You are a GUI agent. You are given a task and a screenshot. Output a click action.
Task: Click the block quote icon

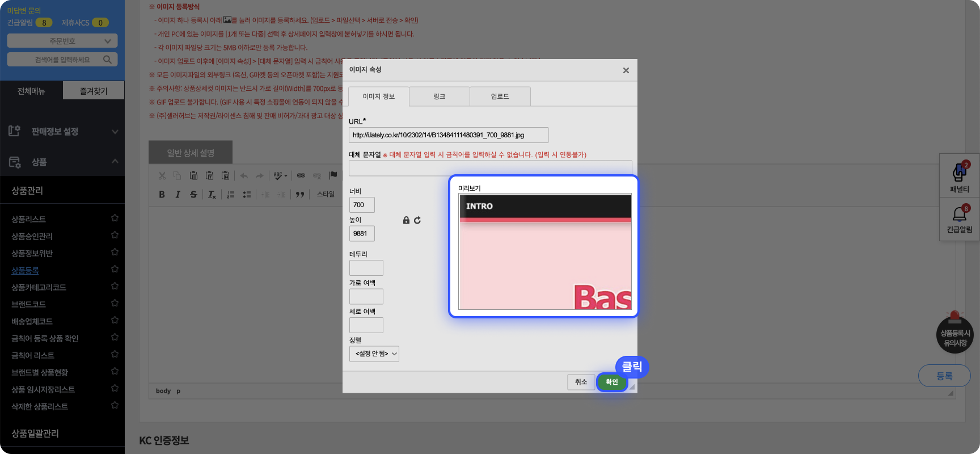300,195
